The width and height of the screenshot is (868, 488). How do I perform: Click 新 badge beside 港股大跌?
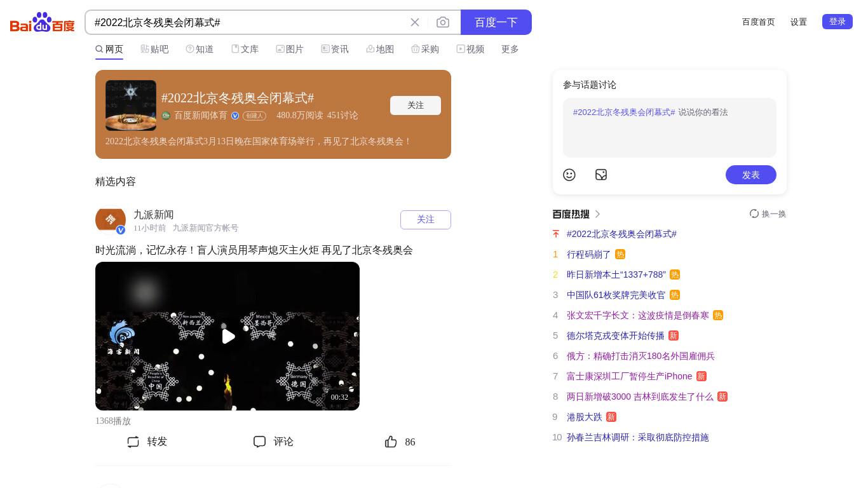tap(611, 417)
